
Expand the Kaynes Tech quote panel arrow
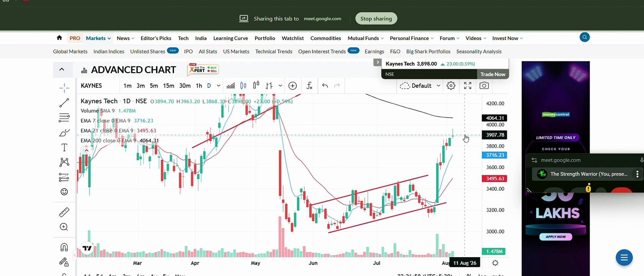[x=378, y=62]
